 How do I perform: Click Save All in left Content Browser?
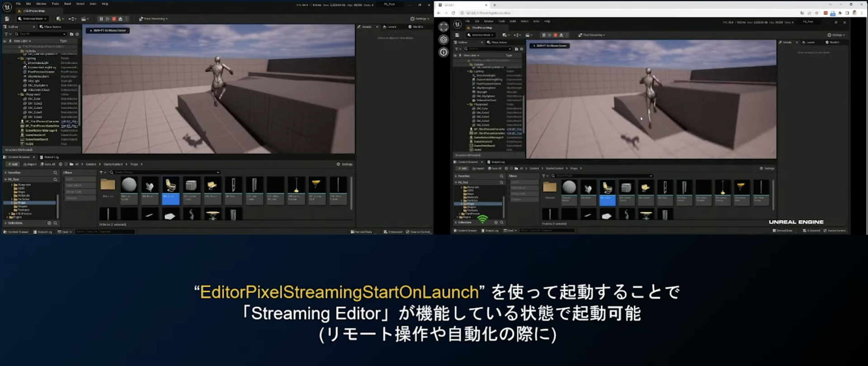click(47, 164)
